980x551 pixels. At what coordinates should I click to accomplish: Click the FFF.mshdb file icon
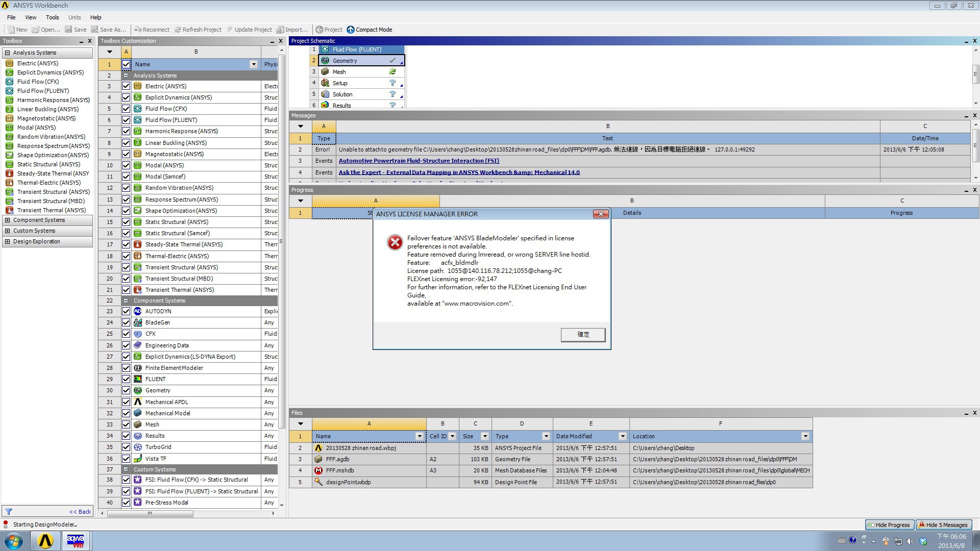(x=318, y=470)
